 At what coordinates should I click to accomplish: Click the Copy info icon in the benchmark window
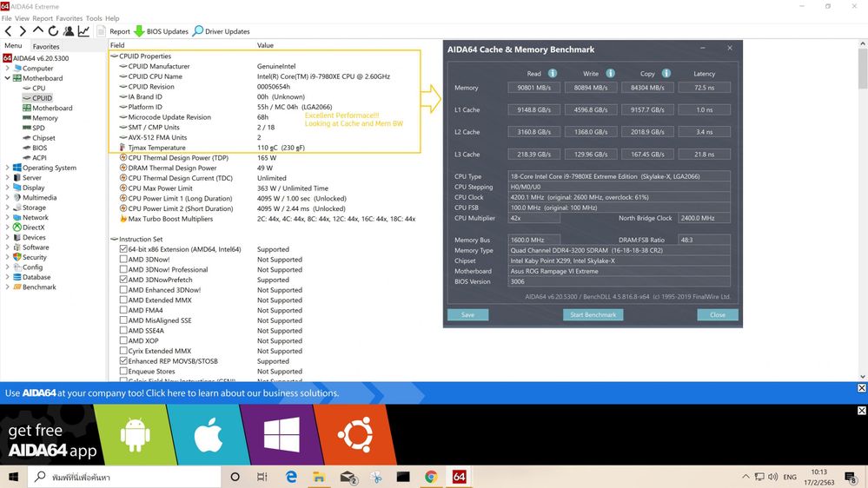tap(666, 73)
